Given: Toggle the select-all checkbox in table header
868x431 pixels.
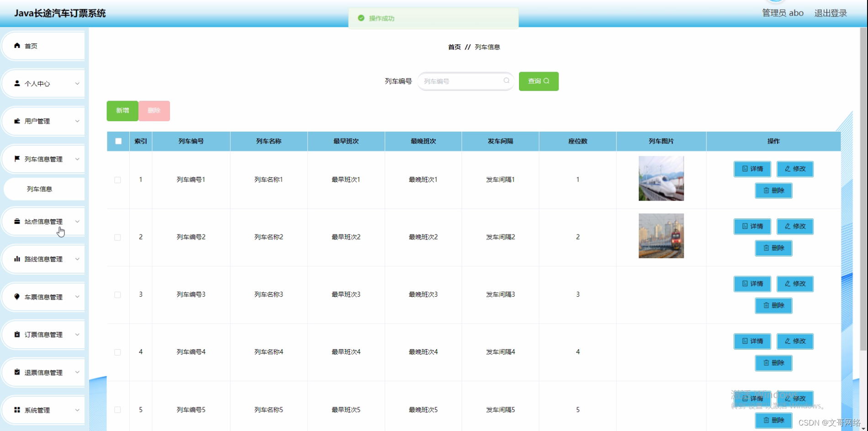Looking at the screenshot, I should 117,141.
